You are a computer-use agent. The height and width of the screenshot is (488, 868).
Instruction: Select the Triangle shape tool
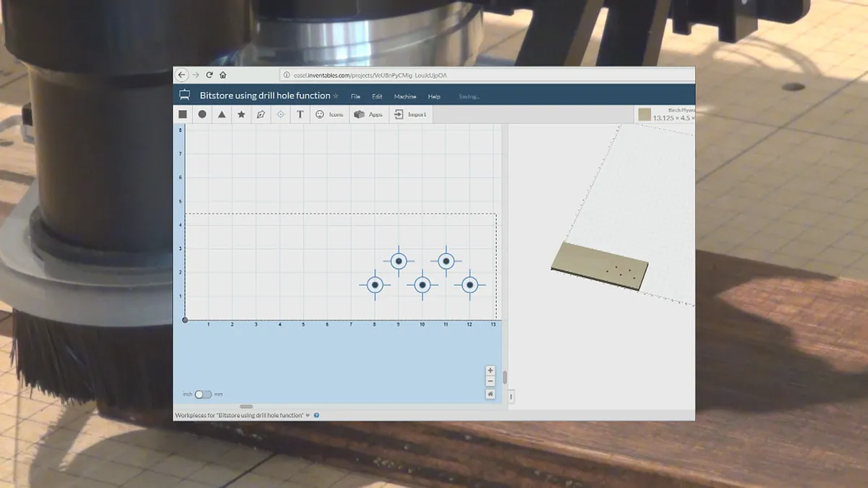222,114
